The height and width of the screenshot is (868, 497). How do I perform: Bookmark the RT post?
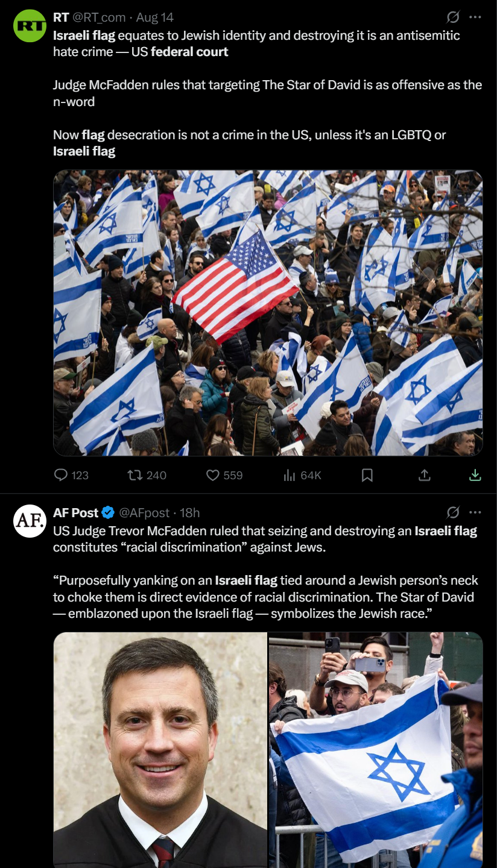click(367, 475)
